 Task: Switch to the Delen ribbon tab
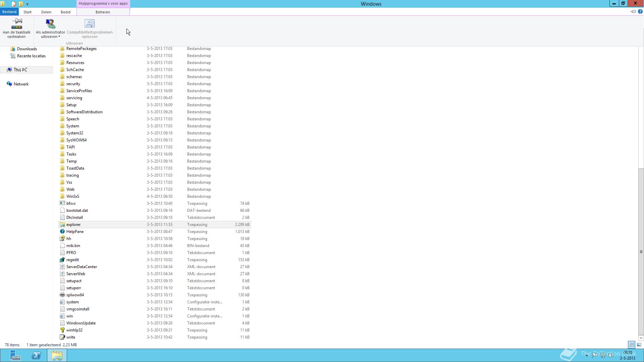(46, 12)
